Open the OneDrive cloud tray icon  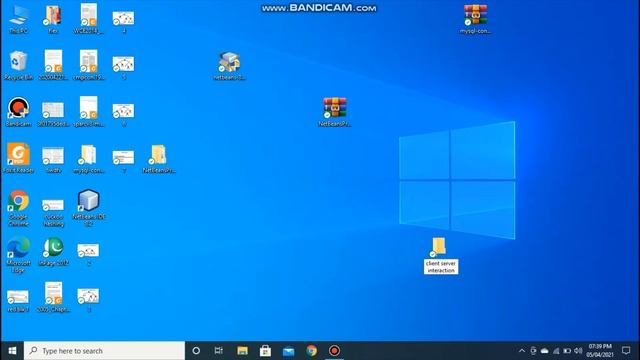coord(544,351)
